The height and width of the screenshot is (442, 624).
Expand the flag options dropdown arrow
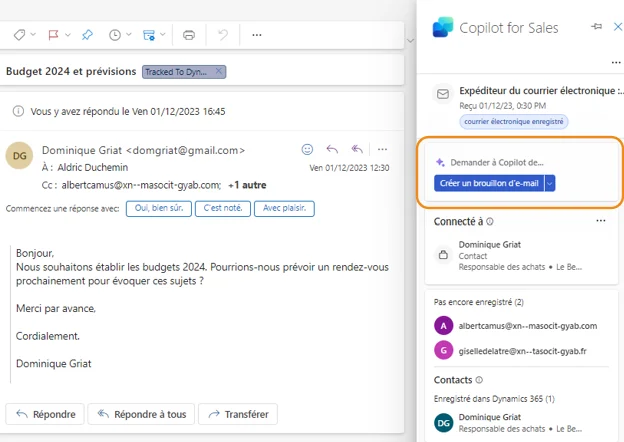click(x=68, y=35)
